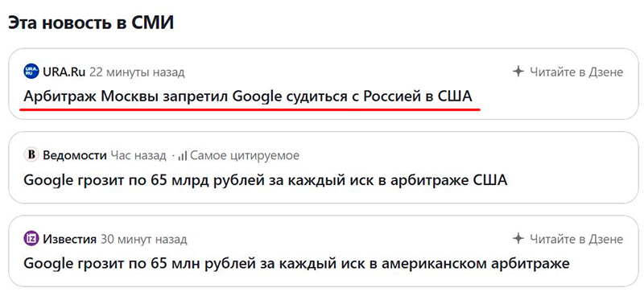Click the Ведомости logo icon
This screenshot has width=644, height=292.
tap(31, 155)
